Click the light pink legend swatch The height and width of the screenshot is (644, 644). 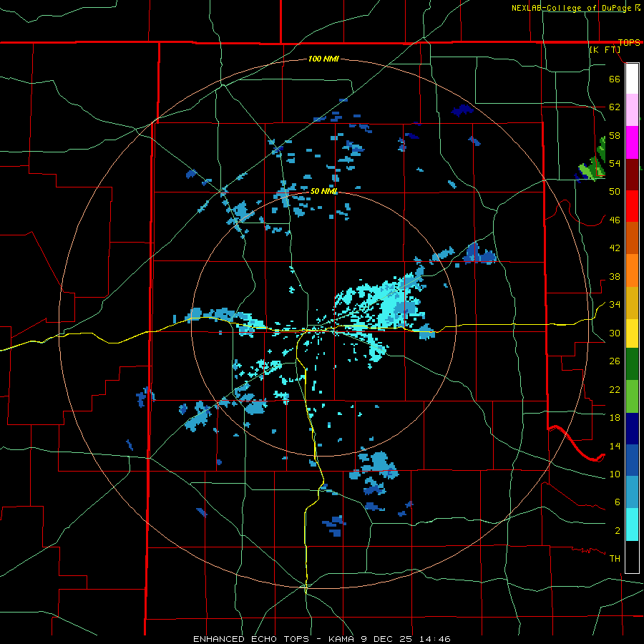click(x=632, y=109)
